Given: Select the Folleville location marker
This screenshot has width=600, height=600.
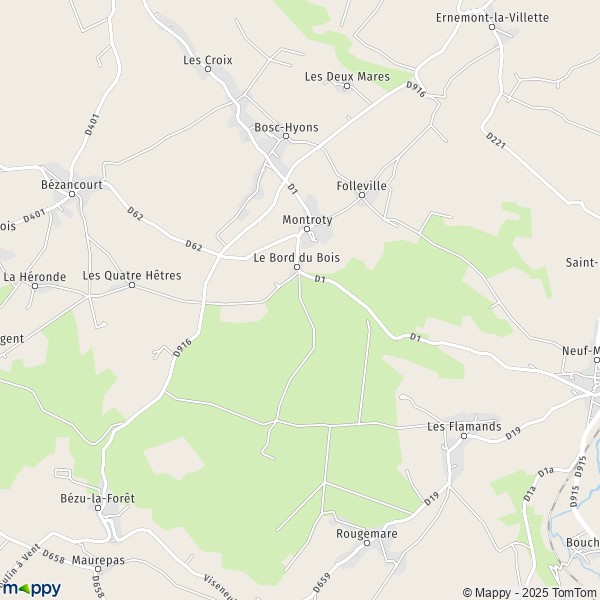Looking at the screenshot, I should tap(362, 195).
